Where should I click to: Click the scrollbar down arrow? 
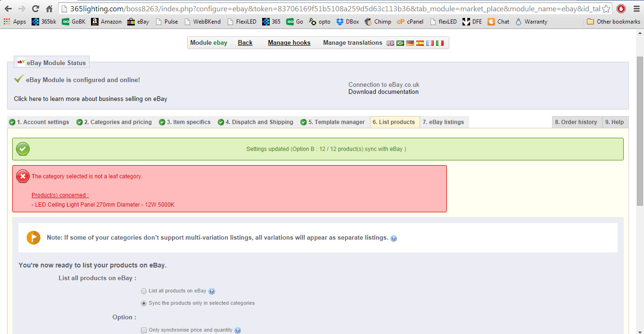tap(640, 330)
